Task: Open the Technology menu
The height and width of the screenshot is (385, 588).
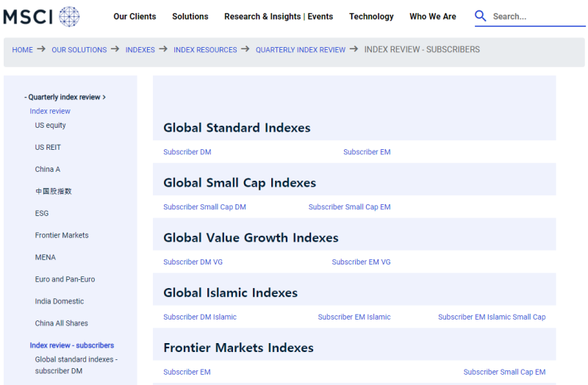Action: pos(371,16)
